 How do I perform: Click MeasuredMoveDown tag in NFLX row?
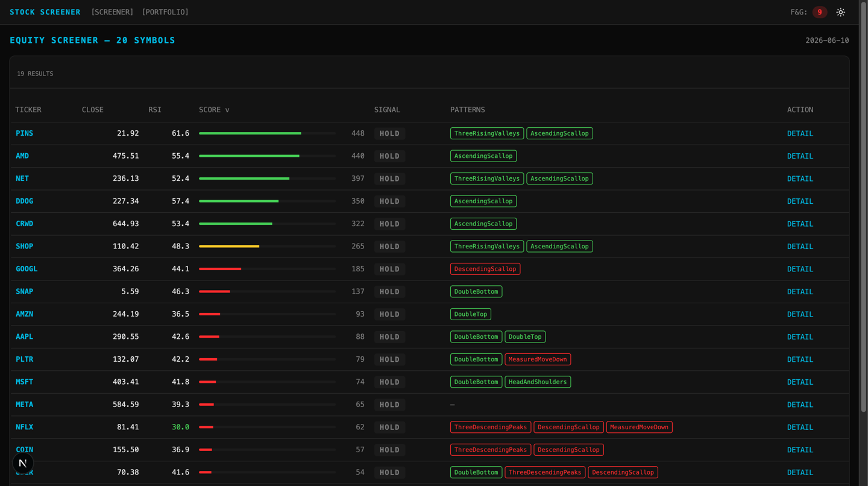639,427
